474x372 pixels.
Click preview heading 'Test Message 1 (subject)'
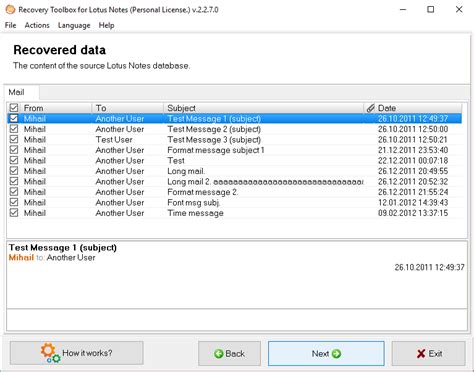pyautogui.click(x=63, y=248)
